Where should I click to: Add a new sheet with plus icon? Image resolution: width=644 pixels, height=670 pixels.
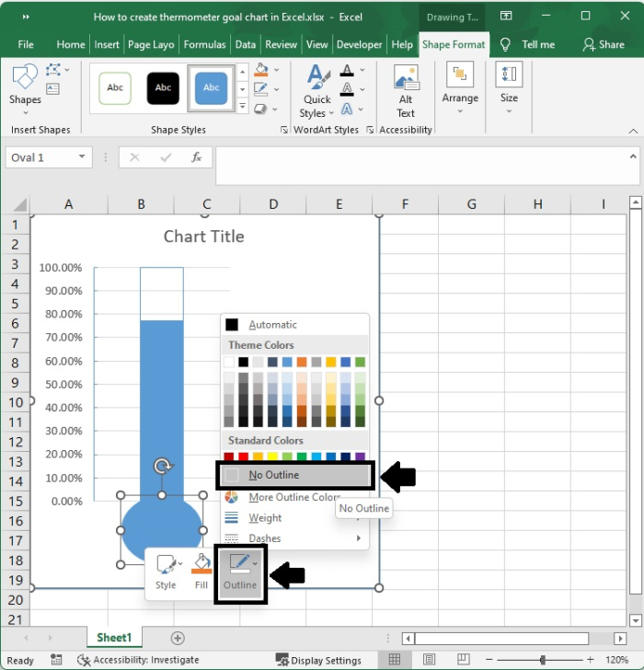pyautogui.click(x=178, y=638)
